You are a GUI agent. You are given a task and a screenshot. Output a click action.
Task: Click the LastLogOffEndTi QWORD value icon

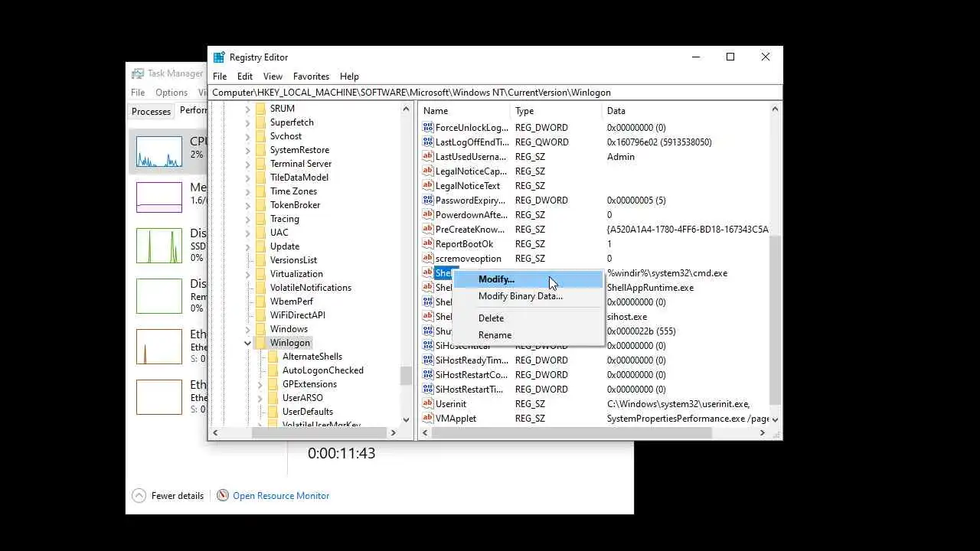pyautogui.click(x=428, y=142)
